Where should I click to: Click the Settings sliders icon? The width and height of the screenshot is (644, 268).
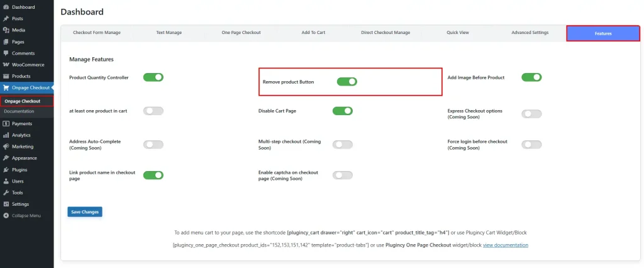click(x=6, y=204)
